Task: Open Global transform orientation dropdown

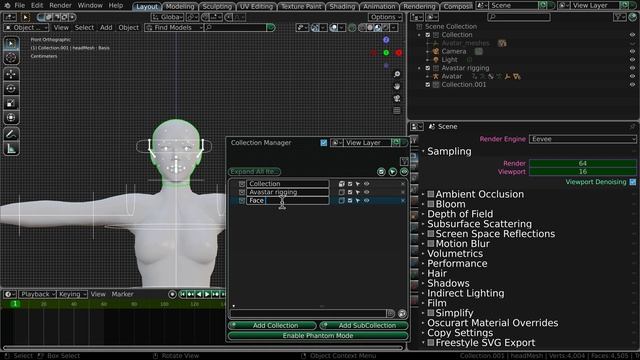Action: coord(167,17)
